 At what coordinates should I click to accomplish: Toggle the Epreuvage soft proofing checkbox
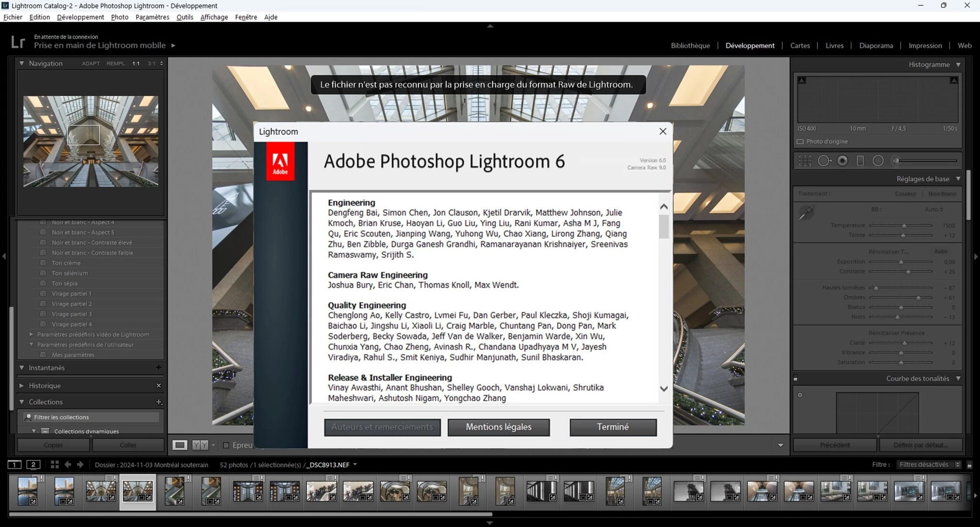(x=226, y=445)
